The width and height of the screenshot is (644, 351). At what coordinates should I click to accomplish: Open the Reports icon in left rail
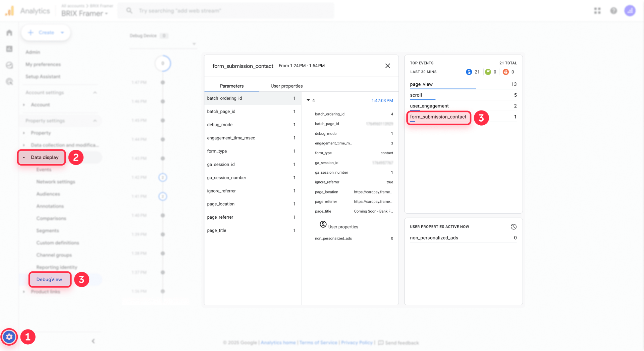[x=9, y=49]
